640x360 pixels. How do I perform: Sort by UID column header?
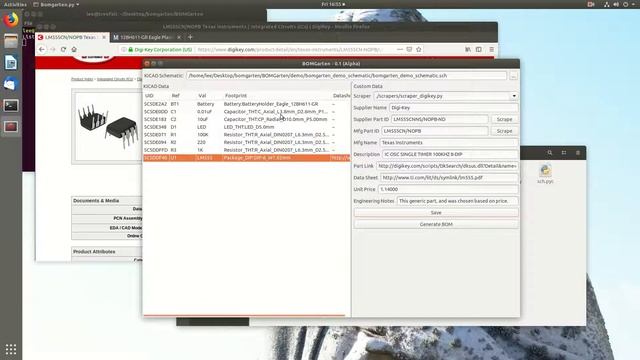[149, 96]
